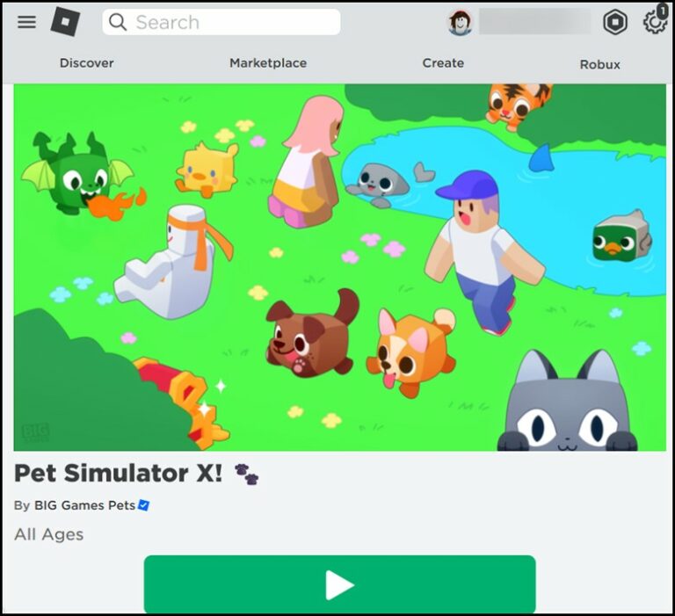
Task: Click the Pet Simulator X! title
Action: coord(118,473)
